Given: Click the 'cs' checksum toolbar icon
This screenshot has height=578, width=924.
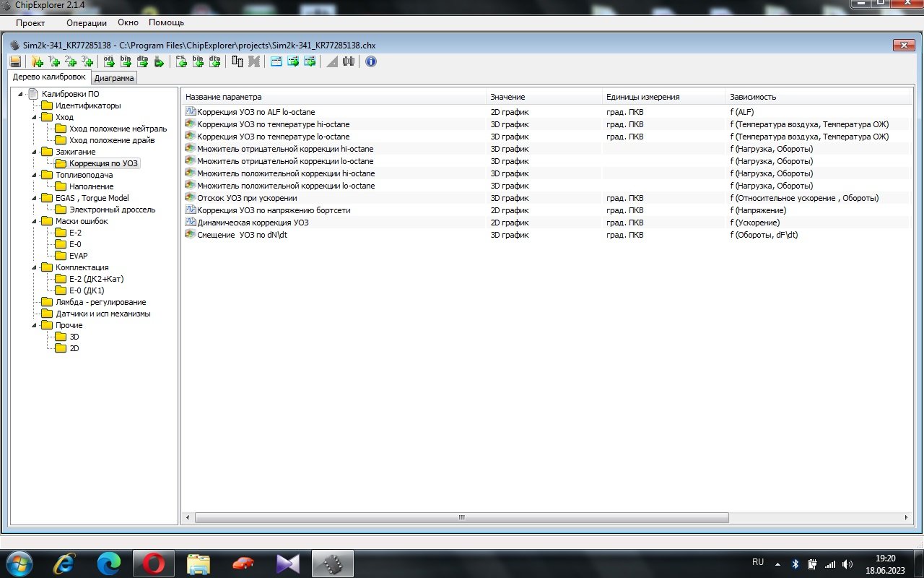Looking at the screenshot, I should coord(181,61).
